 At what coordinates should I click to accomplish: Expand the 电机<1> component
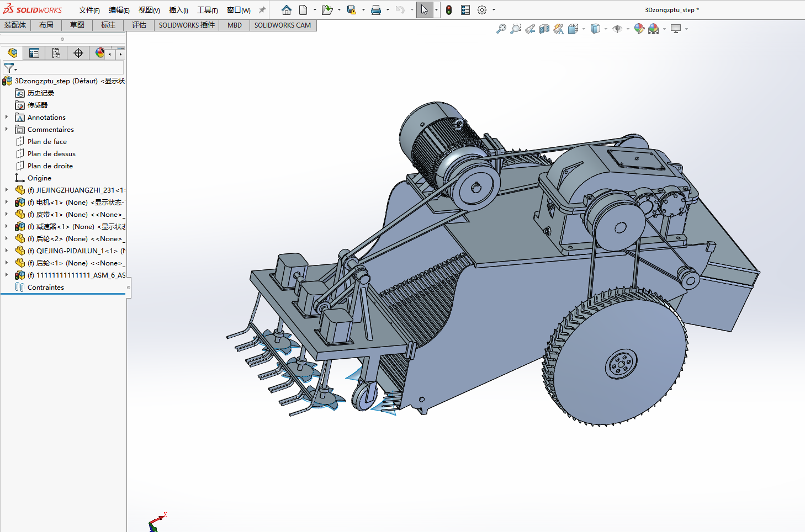tap(7, 202)
